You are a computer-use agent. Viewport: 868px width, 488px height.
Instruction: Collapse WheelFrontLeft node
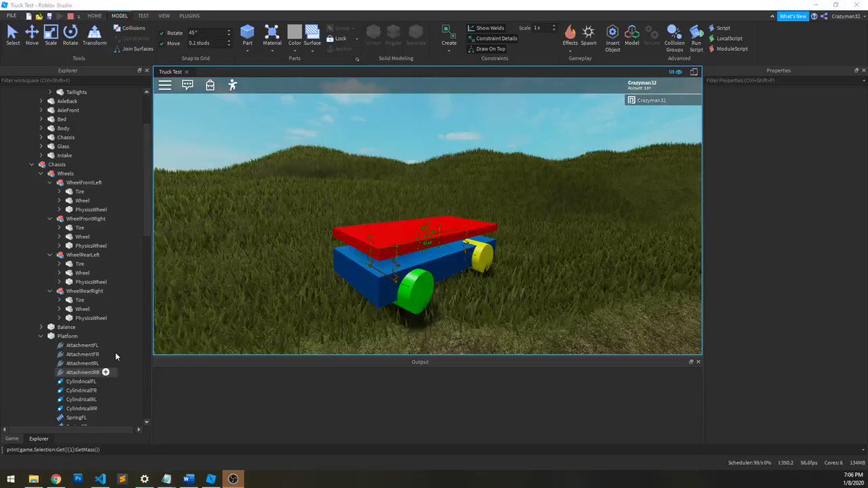pyautogui.click(x=50, y=183)
